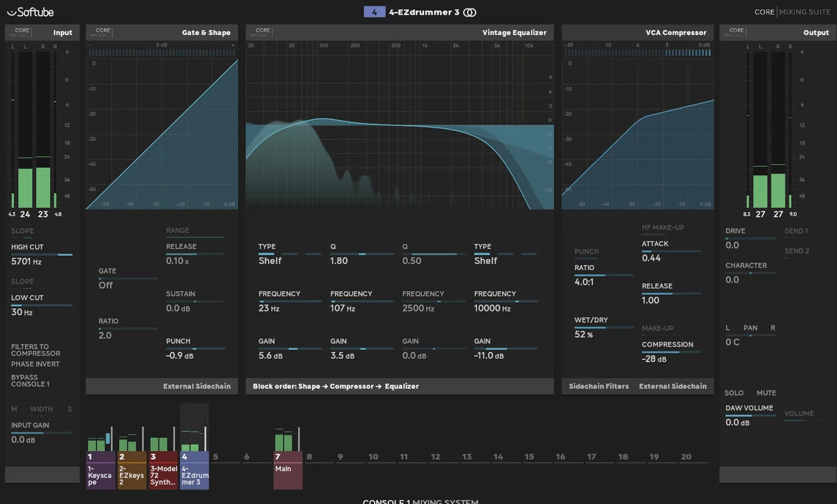Click the 23 Hz Frequency slider
This screenshot has width=837, height=504.
pos(289,301)
